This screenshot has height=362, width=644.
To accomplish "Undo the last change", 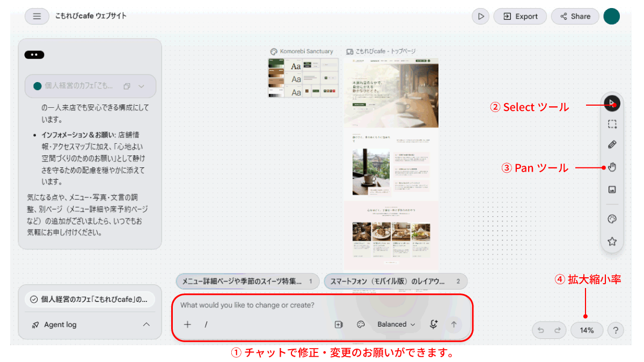I will pyautogui.click(x=541, y=330).
